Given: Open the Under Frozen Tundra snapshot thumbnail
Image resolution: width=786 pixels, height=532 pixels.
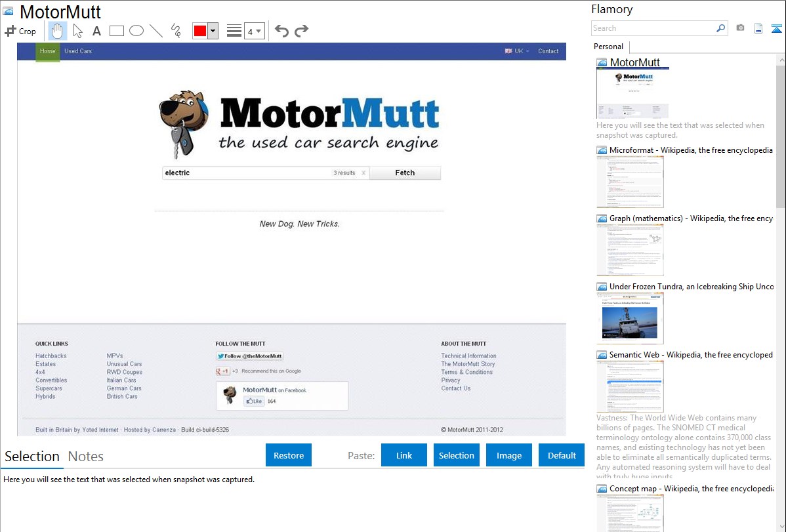Looking at the screenshot, I should (630, 318).
